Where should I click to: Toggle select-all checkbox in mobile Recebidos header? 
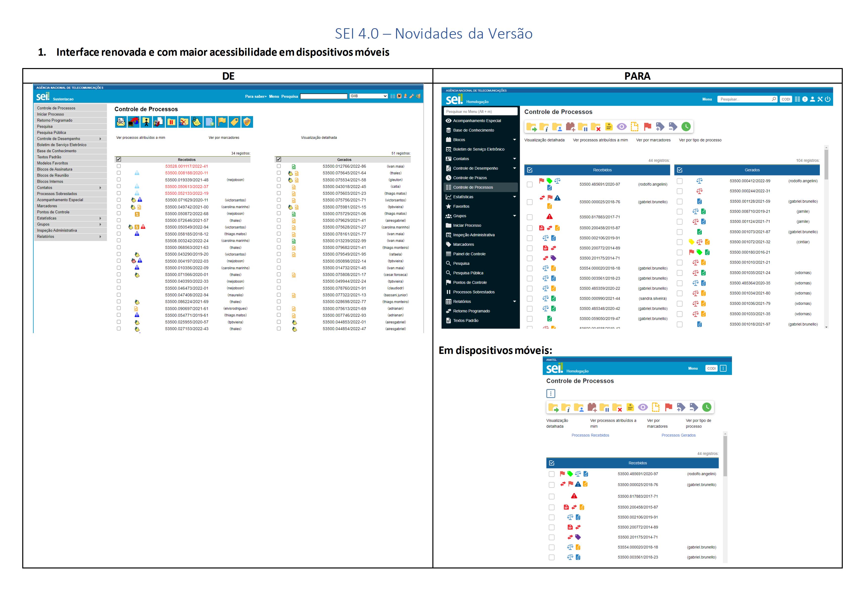tap(552, 463)
